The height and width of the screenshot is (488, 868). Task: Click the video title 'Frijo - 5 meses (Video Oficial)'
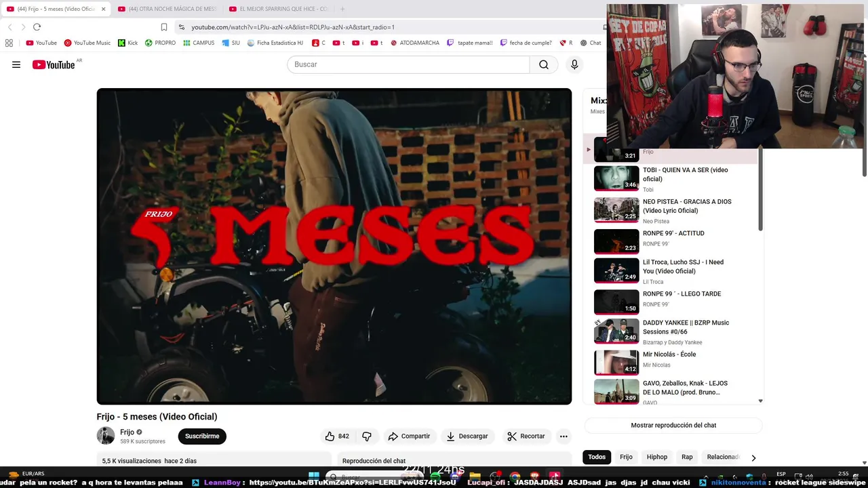[x=157, y=417]
